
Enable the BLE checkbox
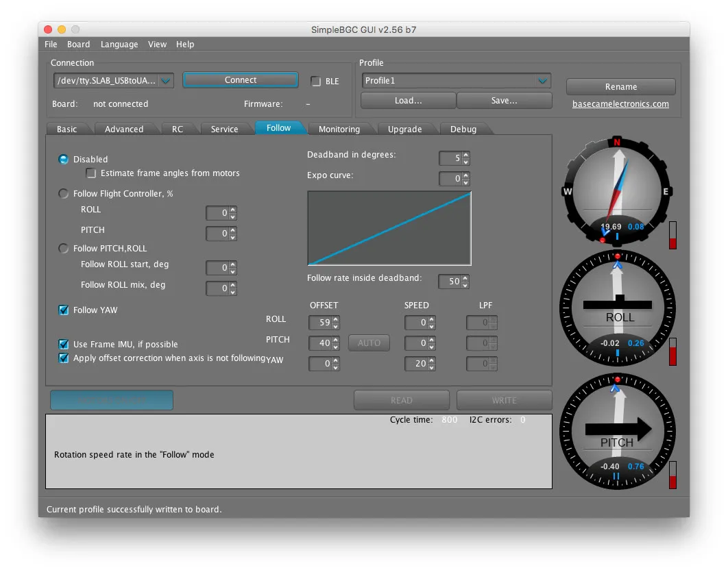[x=316, y=82]
